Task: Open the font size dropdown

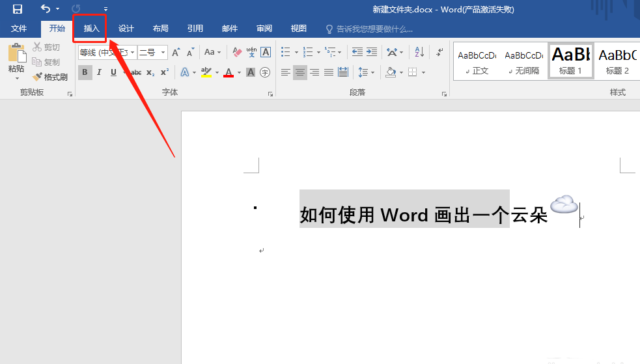Action: point(163,52)
